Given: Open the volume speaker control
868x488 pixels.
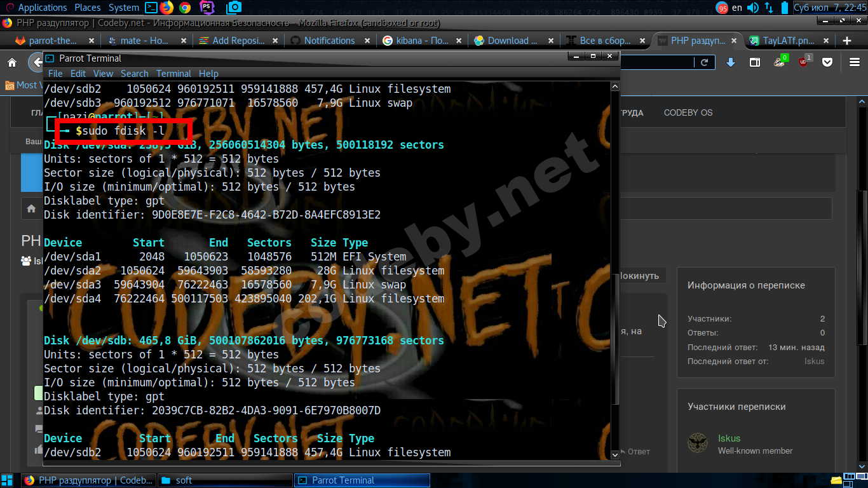Looking at the screenshot, I should 753,8.
